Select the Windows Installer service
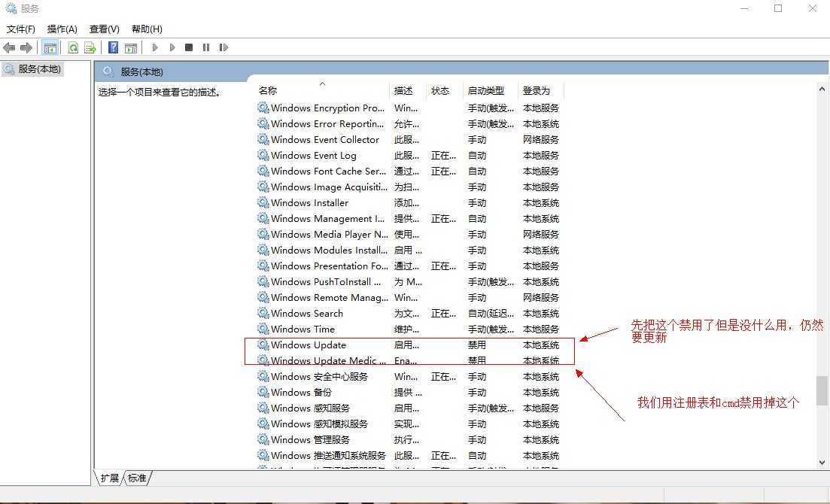 point(408,203)
